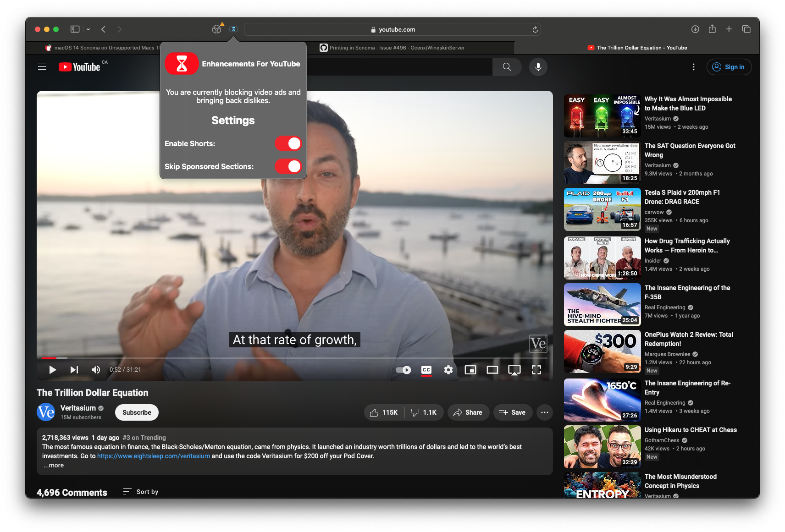This screenshot has width=785, height=532.
Task: Enter full screen video mode
Action: 536,370
